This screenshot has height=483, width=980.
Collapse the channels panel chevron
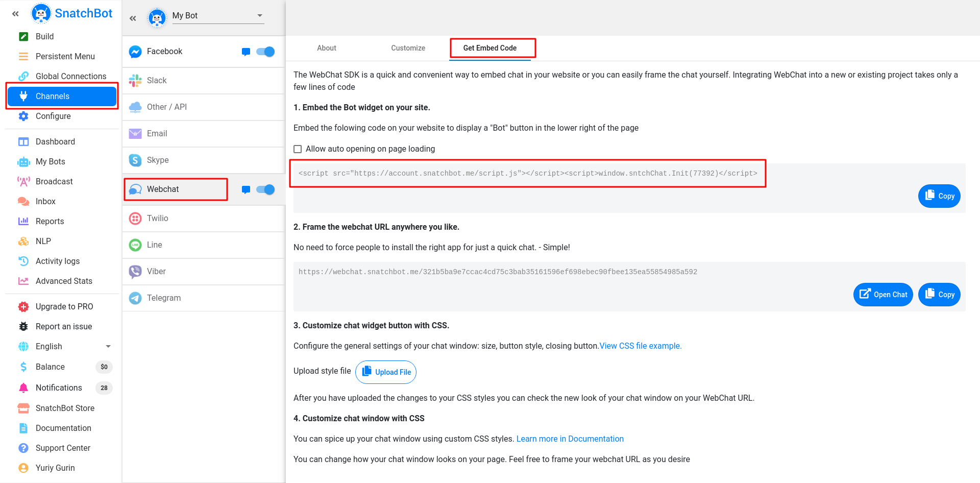tap(133, 18)
